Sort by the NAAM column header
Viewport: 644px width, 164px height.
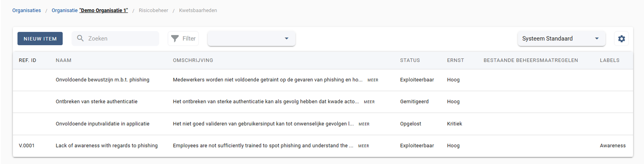tap(64, 60)
